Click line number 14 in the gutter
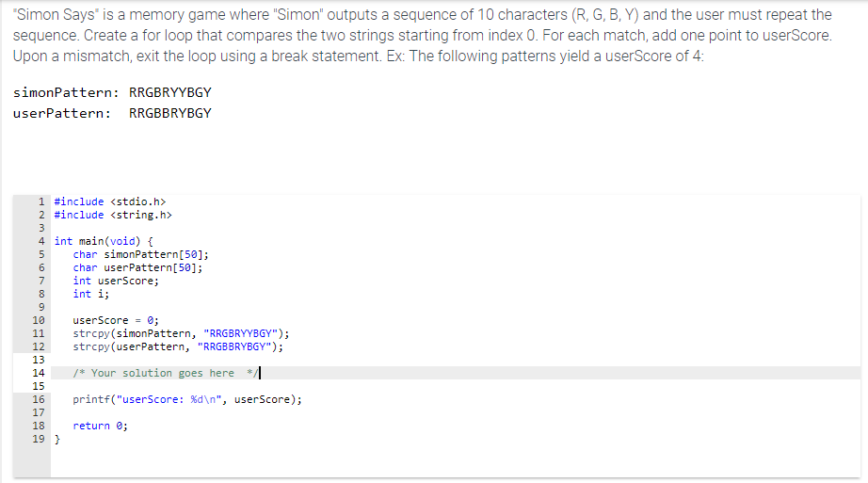The width and height of the screenshot is (868, 483). coord(39,374)
